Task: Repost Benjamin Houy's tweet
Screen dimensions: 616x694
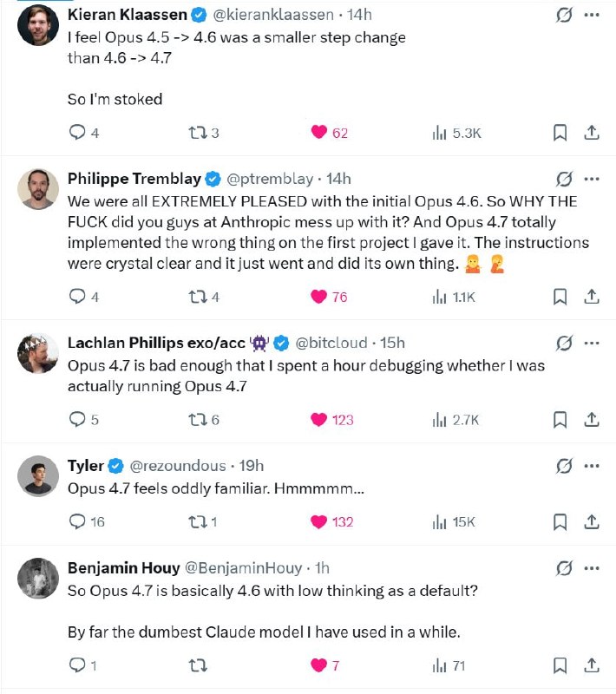Action: click(198, 665)
